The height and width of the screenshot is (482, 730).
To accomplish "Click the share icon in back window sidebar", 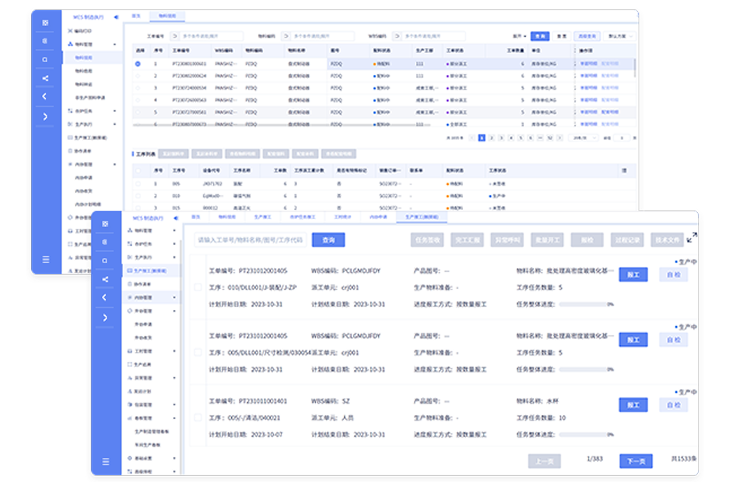I will point(45,77).
